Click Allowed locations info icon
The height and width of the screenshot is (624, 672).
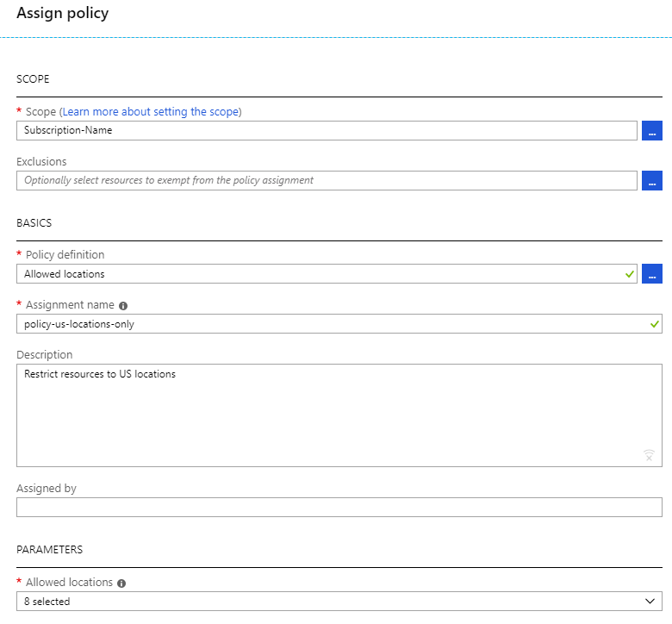121,583
